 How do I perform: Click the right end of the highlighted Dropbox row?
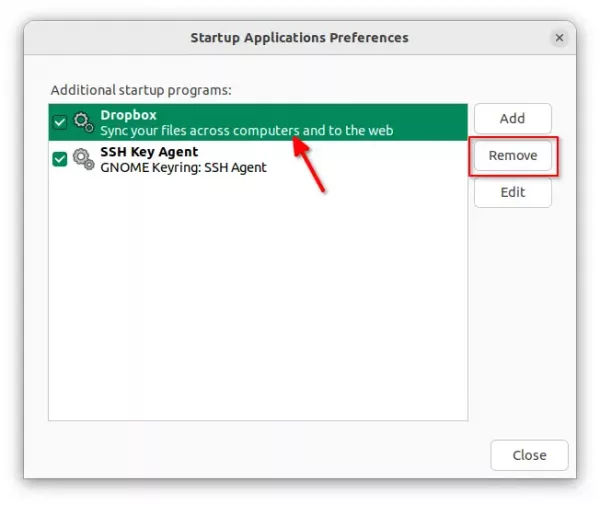click(430, 122)
